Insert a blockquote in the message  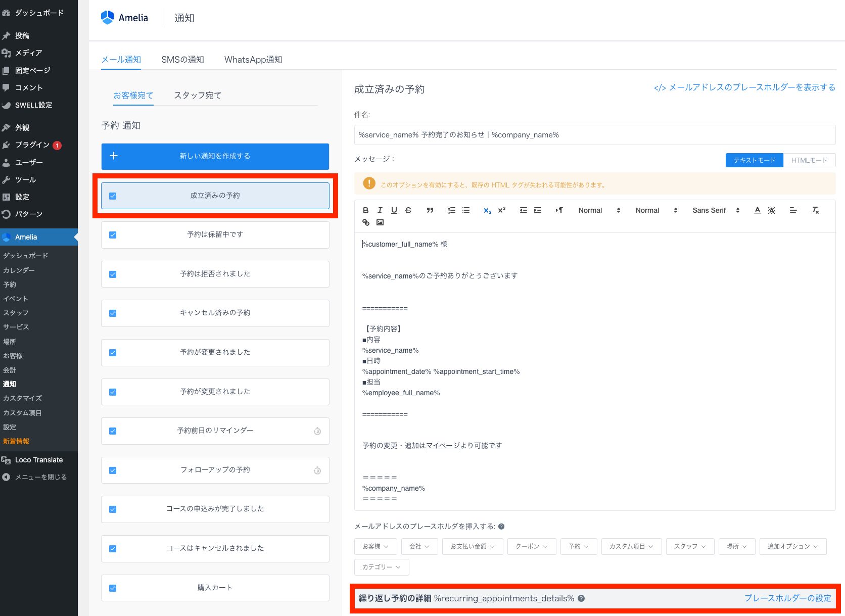[x=430, y=210]
